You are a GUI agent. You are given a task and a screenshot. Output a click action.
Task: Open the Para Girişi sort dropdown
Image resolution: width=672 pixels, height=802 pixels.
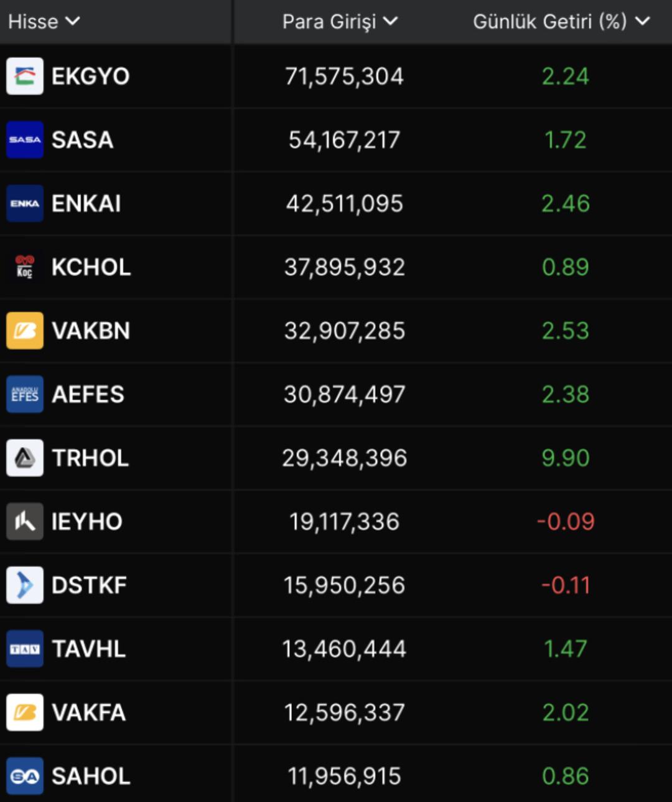[391, 21]
